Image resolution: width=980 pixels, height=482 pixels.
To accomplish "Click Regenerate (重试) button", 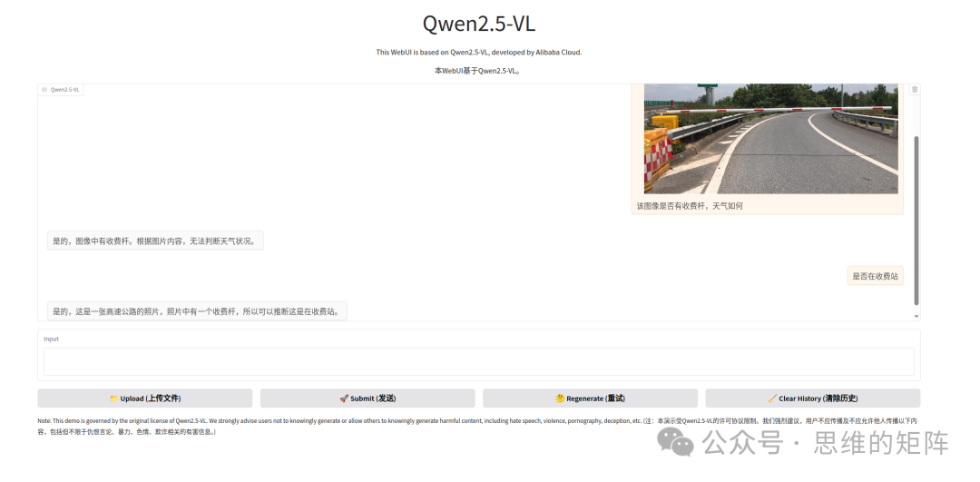I will 590,398.
